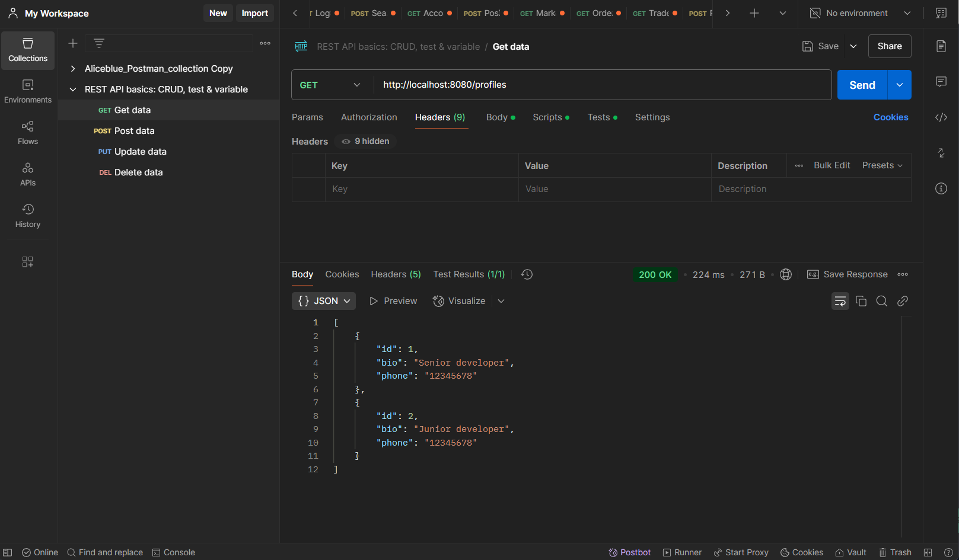The image size is (959, 560).
Task: Open response Test Results tab
Action: pos(469,274)
